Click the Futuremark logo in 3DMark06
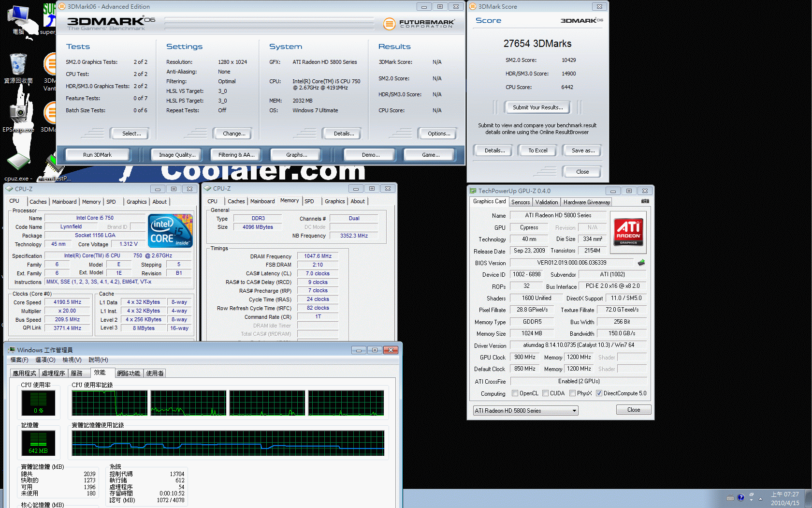 (419, 23)
